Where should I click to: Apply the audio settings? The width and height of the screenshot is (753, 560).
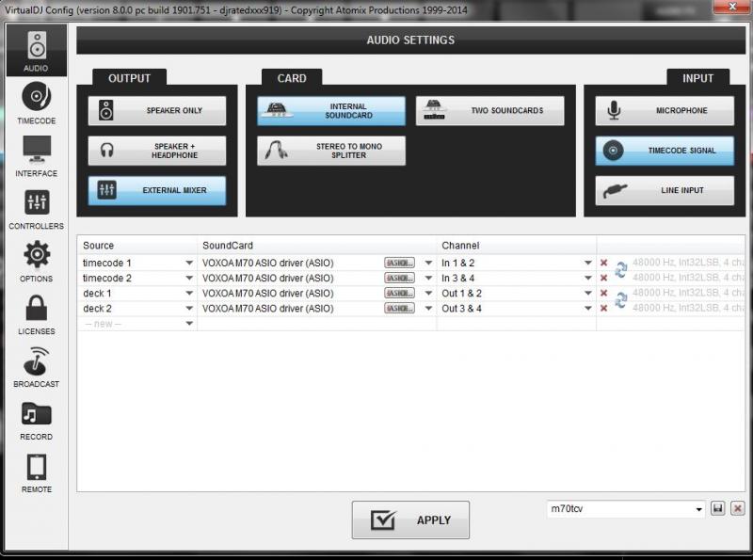[410, 520]
